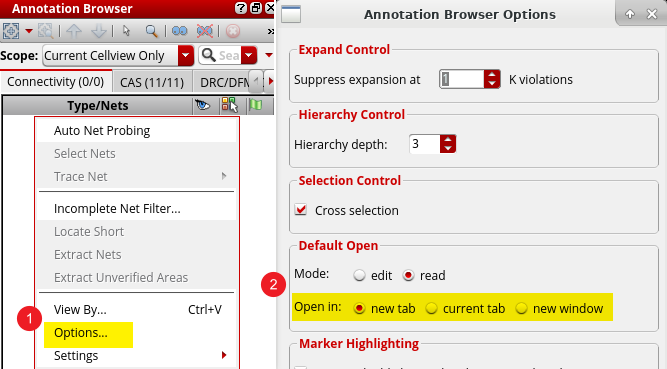
Task: Choose Extract Nets menu entry
Action: pos(137,255)
